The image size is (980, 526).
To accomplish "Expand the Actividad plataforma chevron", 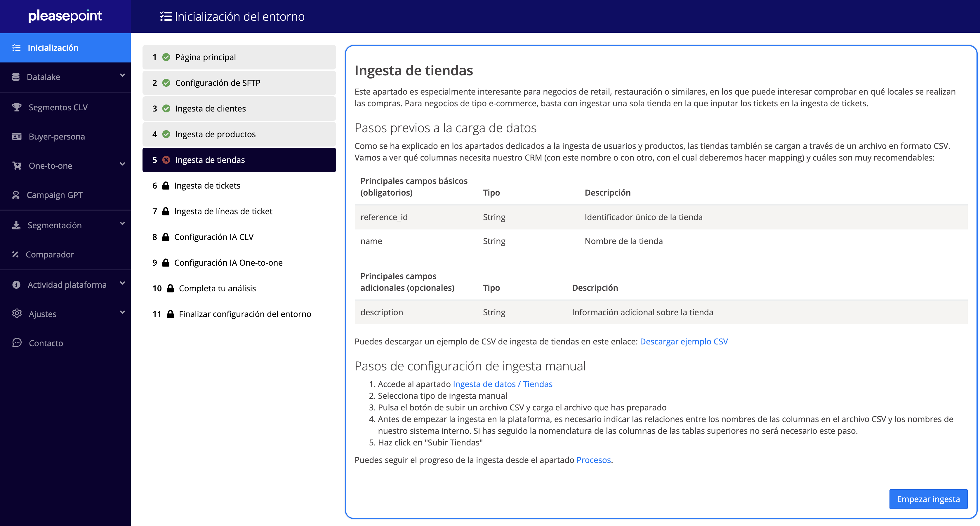I will [122, 283].
